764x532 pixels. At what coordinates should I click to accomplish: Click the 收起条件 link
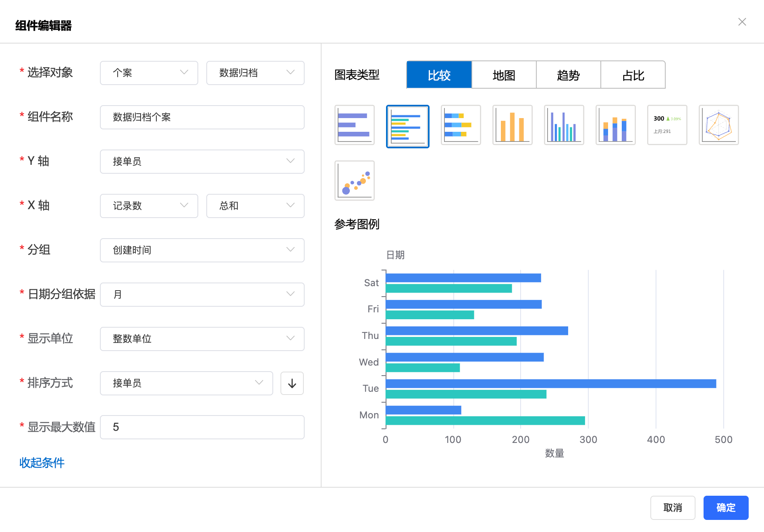tap(42, 463)
